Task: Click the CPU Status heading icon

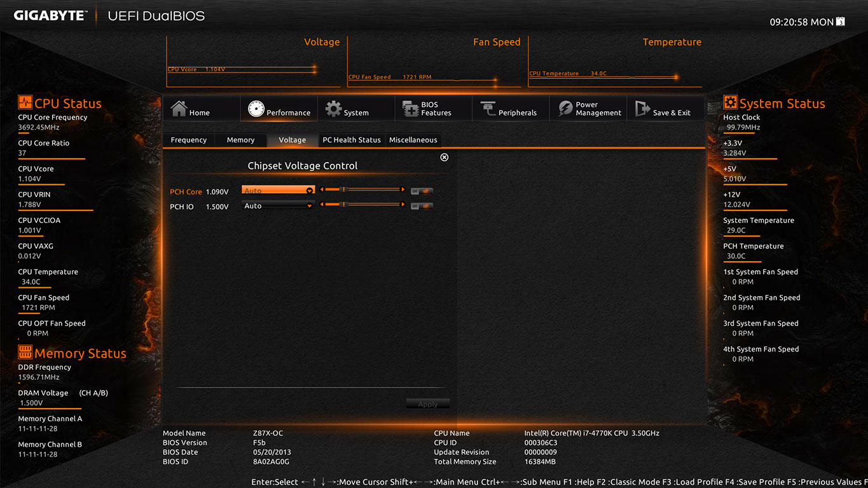Action: [x=25, y=102]
